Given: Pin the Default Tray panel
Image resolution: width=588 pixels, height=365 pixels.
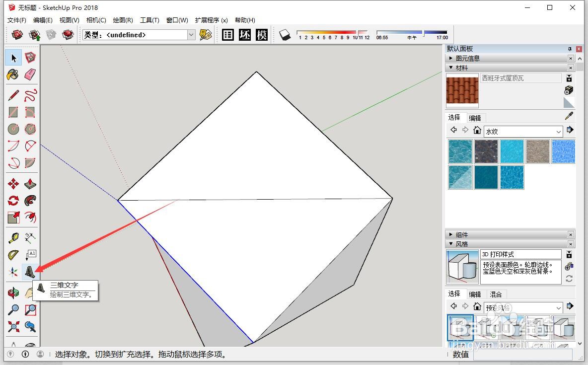Looking at the screenshot, I should [570, 49].
